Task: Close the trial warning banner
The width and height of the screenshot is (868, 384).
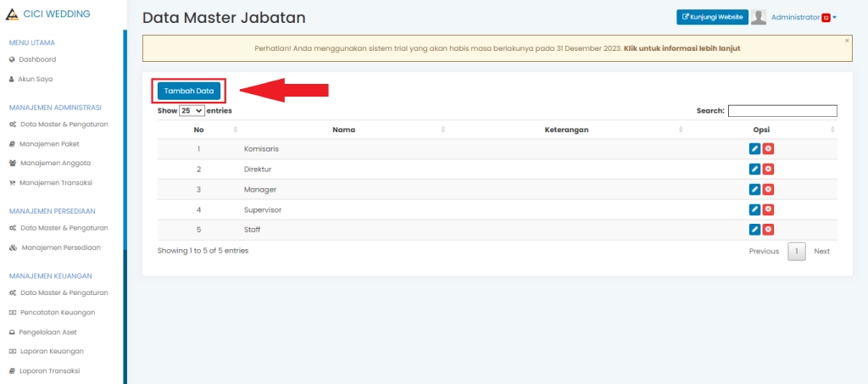Action: (x=846, y=40)
